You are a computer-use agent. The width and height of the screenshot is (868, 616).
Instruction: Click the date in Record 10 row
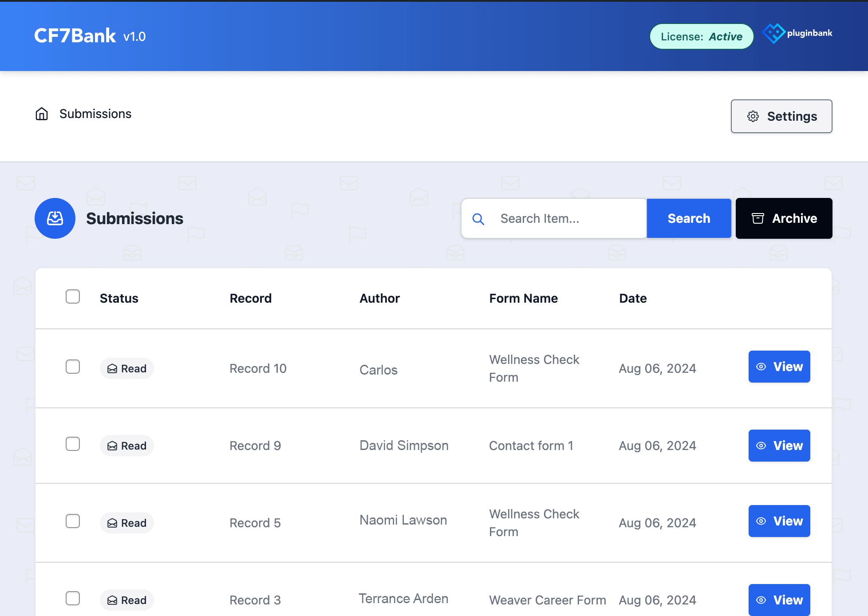658,368
